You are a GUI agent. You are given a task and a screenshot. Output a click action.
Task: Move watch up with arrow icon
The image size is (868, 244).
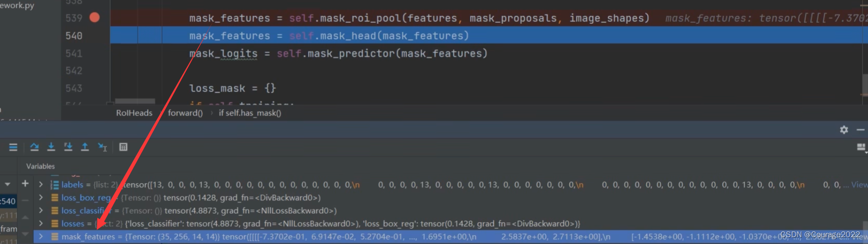(x=25, y=217)
